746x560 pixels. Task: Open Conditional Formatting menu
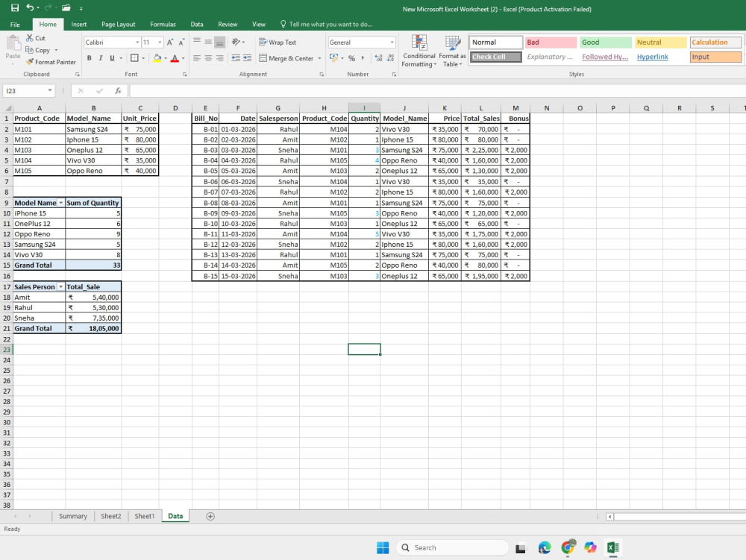[419, 51]
